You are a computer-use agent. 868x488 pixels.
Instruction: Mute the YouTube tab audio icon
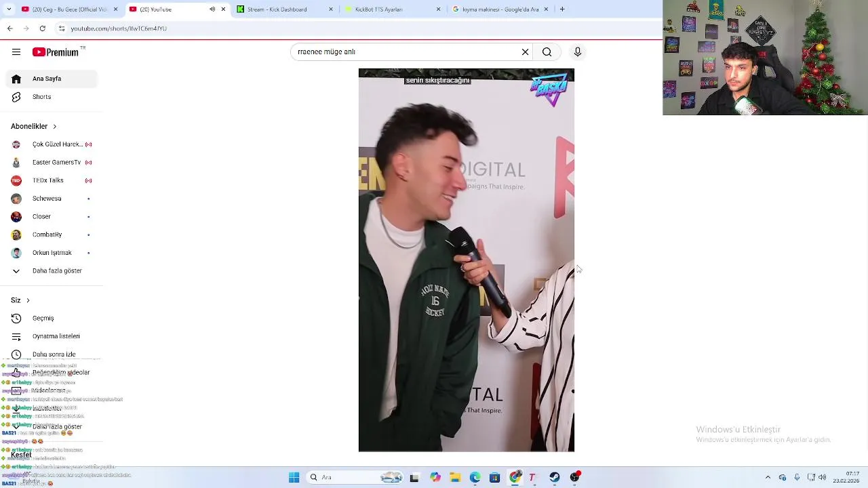pyautogui.click(x=212, y=9)
